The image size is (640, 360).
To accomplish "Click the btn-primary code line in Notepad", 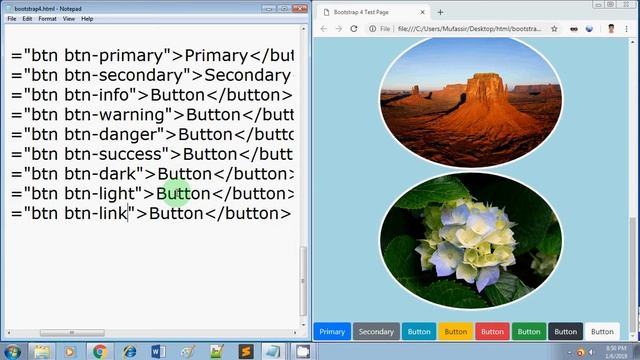I will [152, 56].
